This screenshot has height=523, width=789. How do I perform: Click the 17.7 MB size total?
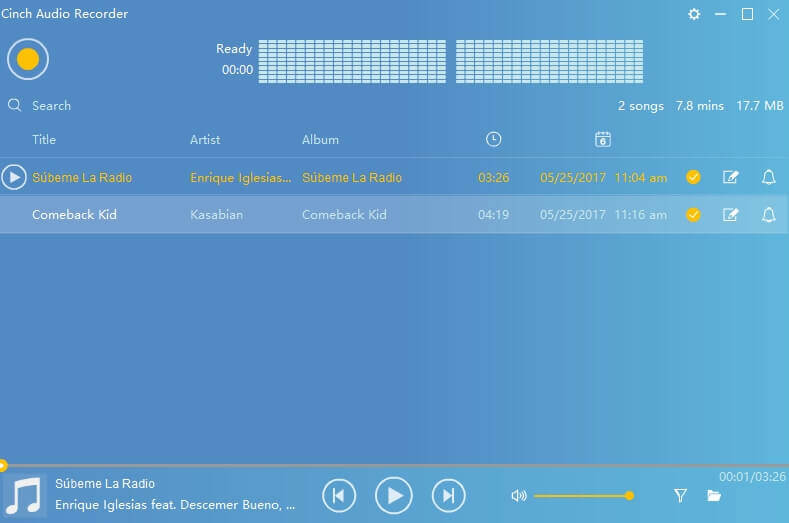(760, 106)
